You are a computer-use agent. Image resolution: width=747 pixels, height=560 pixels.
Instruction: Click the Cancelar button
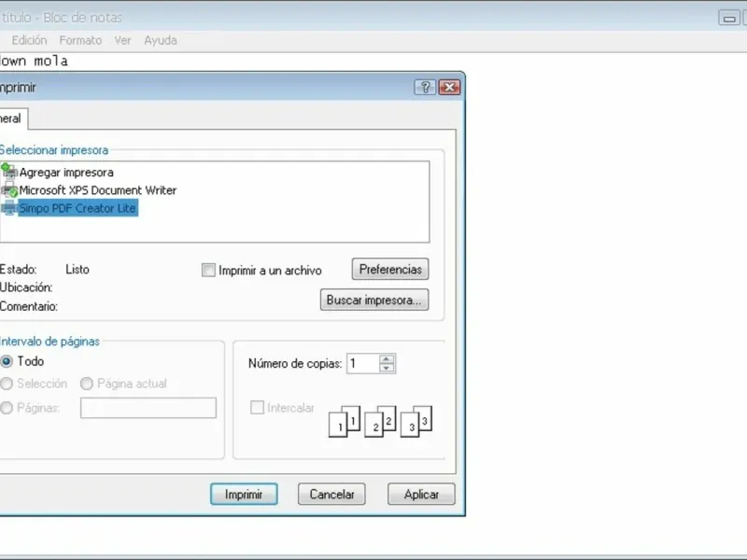click(331, 495)
